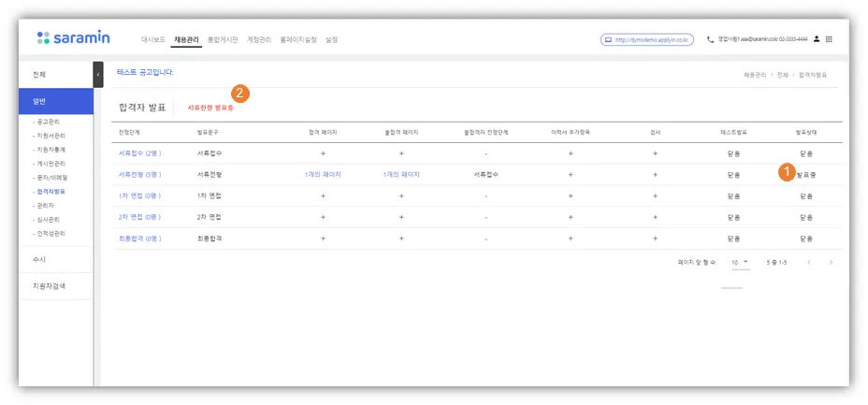Open the user profile icon

[x=817, y=40]
